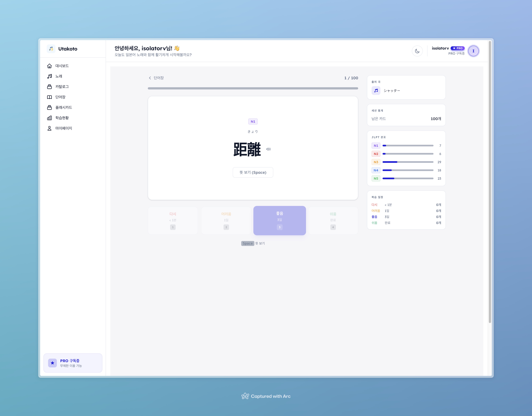Click the flashcard progress bar
532x416 pixels.
click(253, 88)
